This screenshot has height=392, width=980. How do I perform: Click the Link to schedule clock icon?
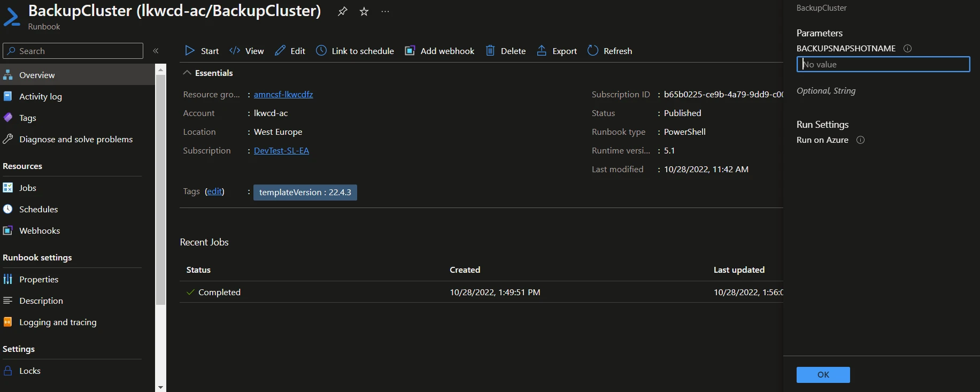[321, 50]
